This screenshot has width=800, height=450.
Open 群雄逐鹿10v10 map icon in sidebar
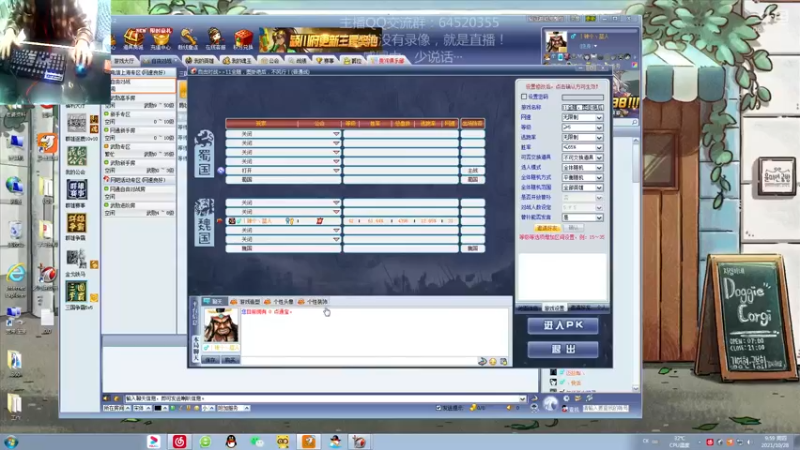click(x=77, y=123)
